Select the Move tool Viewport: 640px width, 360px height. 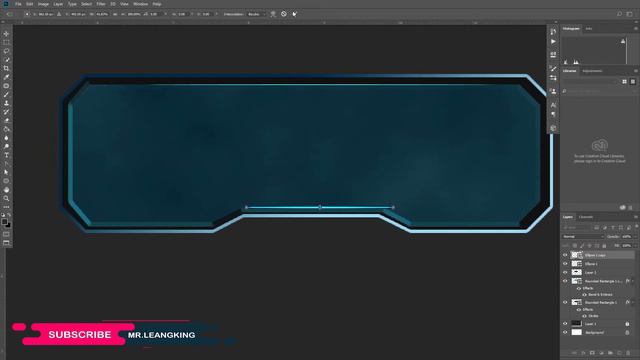[x=6, y=34]
